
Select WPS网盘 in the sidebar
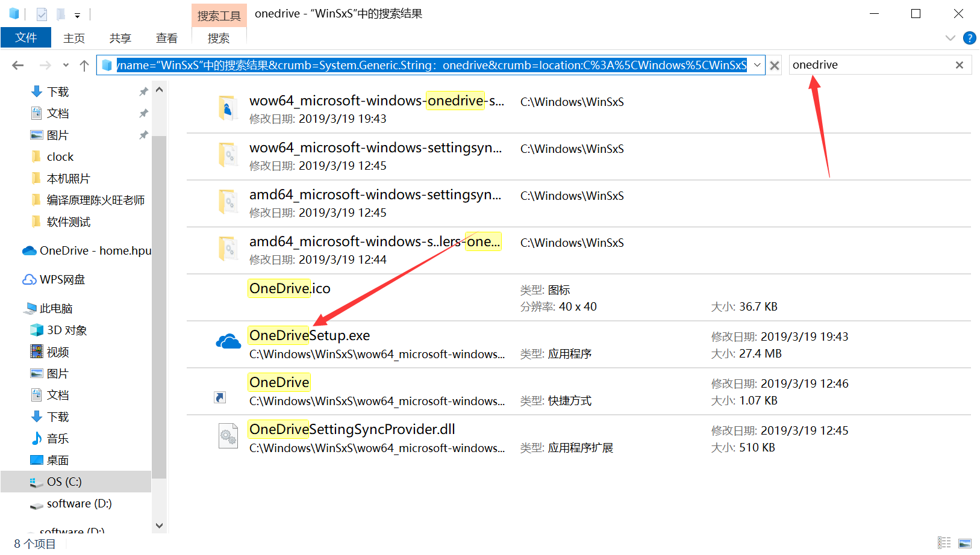62,279
